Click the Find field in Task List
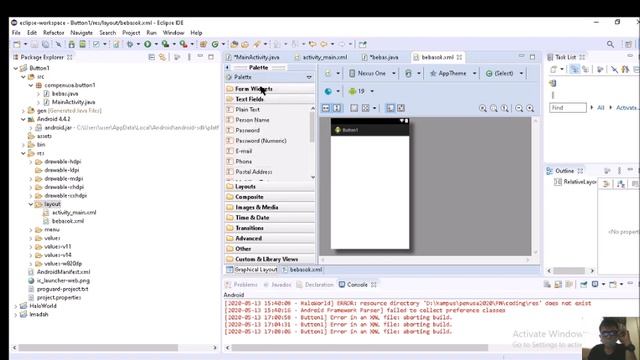This screenshot has width=640, height=360. point(568,108)
